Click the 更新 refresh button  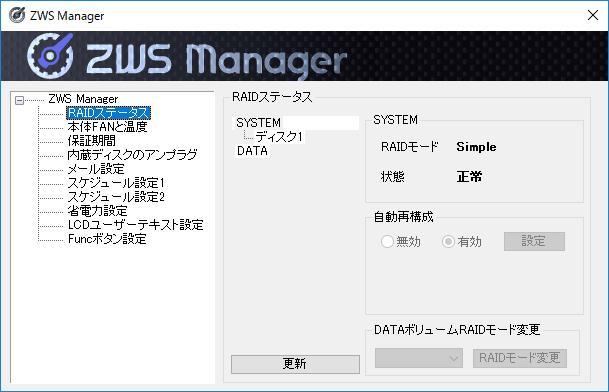tap(295, 364)
